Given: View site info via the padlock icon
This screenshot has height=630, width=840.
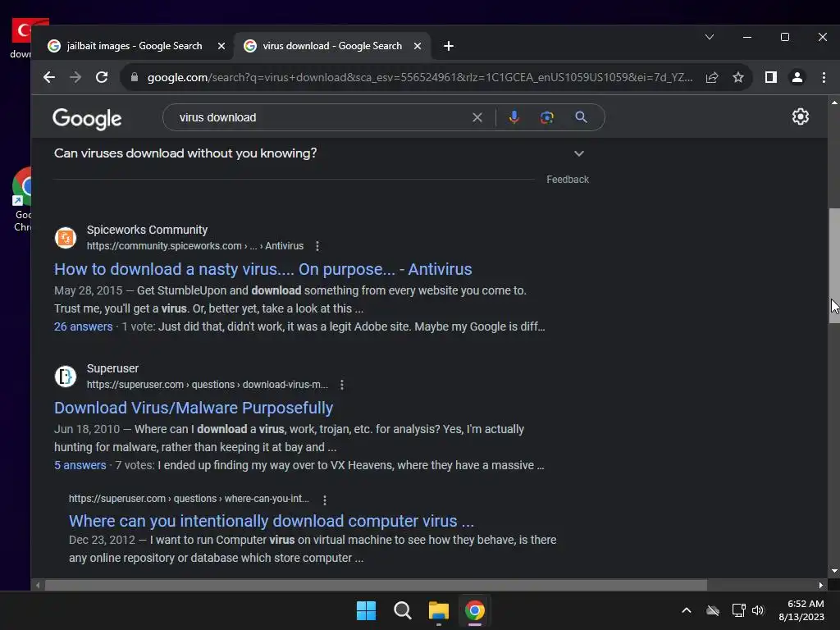Looking at the screenshot, I should [x=135, y=77].
